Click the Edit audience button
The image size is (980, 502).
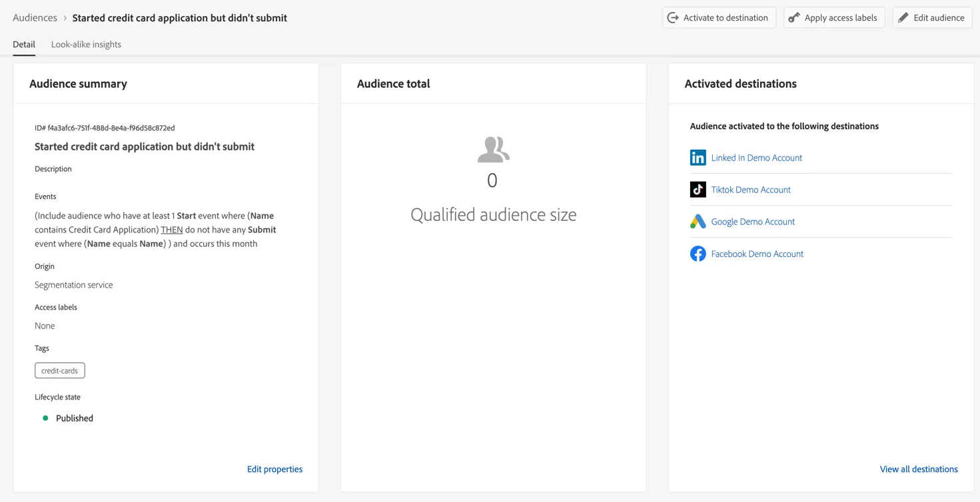[932, 18]
